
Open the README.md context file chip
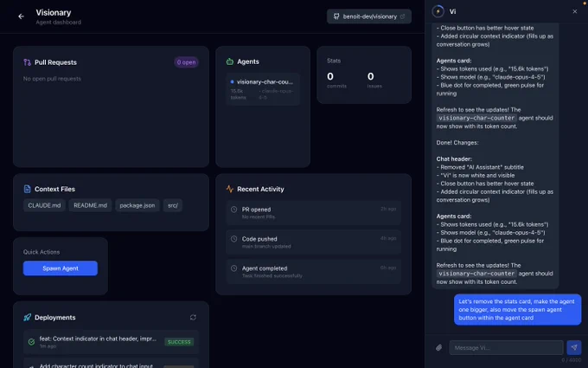point(90,205)
